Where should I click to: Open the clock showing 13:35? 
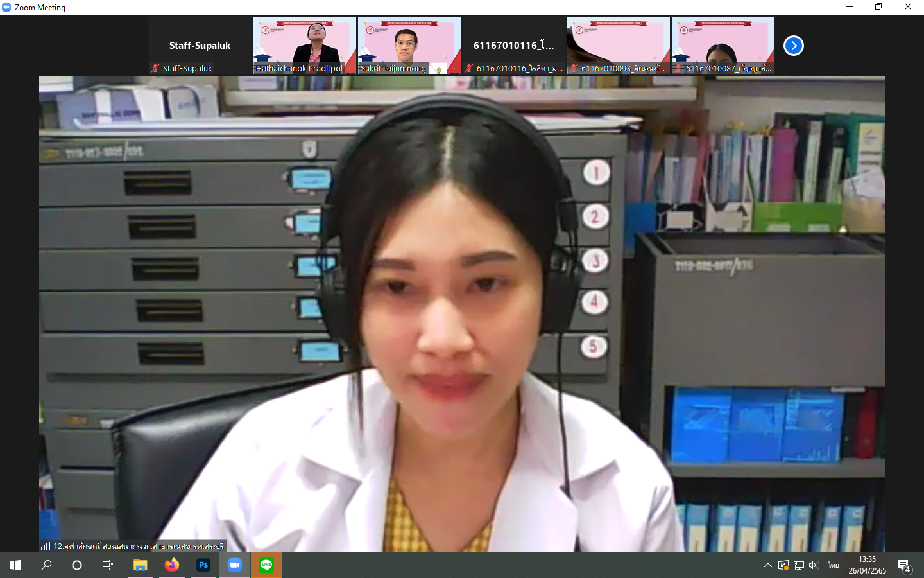867,565
